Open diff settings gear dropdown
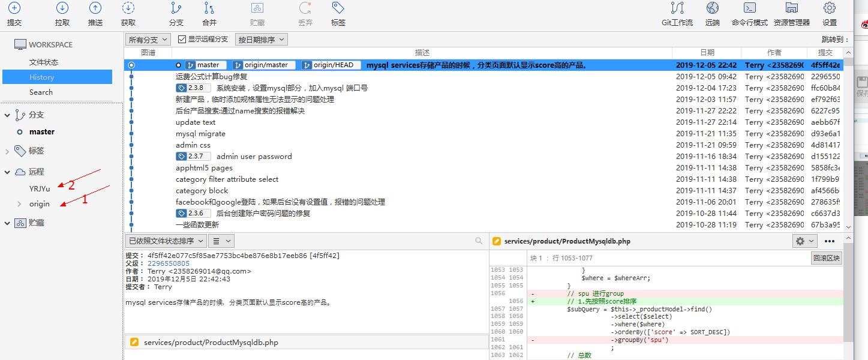This screenshot has width=868, height=360. tap(804, 241)
